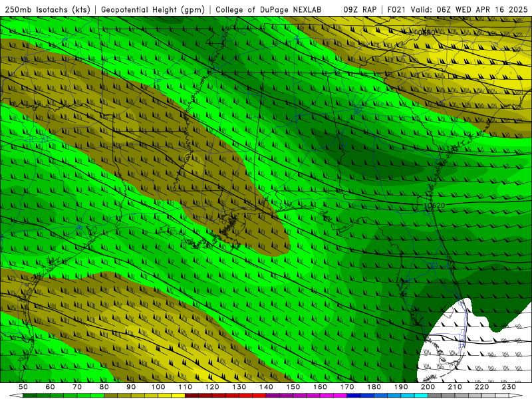Click the 10620 height contour label
This screenshot has width=532, height=399.
(x=434, y=205)
